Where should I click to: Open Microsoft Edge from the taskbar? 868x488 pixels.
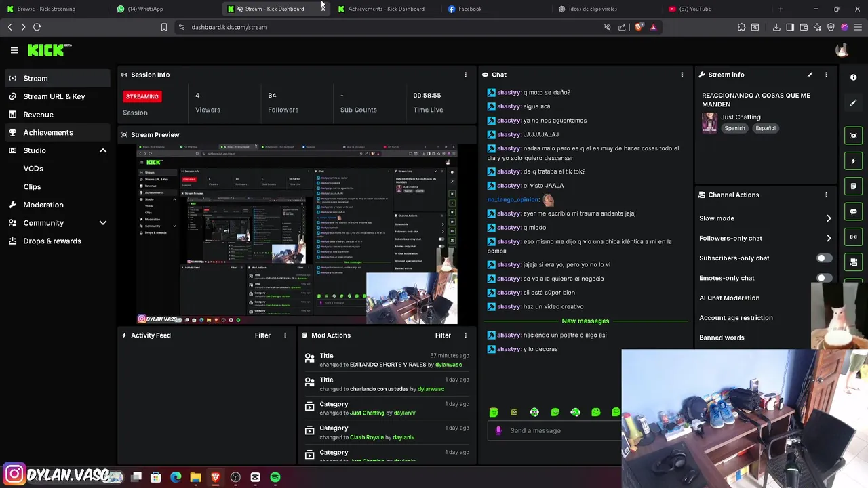coord(176,477)
